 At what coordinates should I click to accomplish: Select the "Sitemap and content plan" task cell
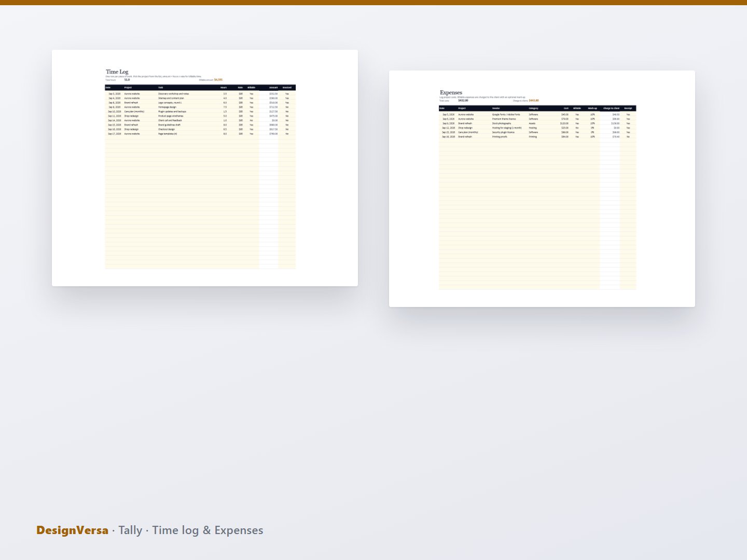[171, 98]
